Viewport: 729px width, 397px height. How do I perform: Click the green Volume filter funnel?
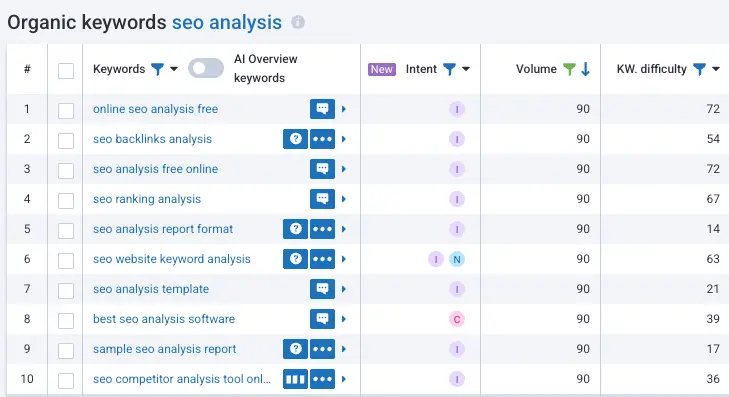pos(569,69)
